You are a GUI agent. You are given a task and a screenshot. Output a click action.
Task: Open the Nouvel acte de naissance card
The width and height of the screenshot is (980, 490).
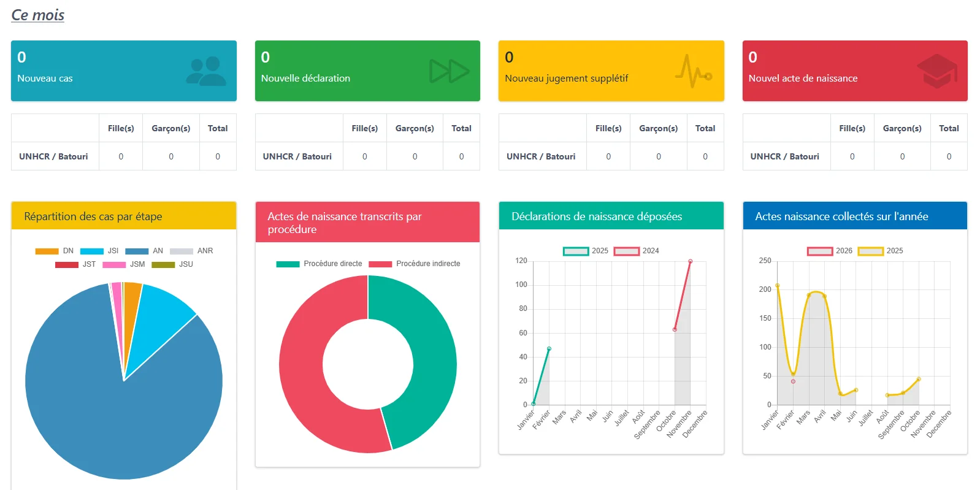click(855, 71)
